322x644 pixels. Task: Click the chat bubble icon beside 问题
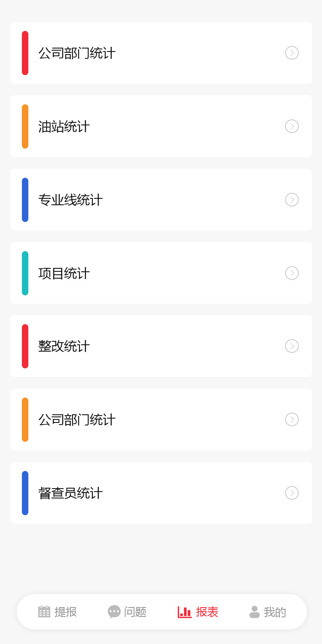coord(114,612)
